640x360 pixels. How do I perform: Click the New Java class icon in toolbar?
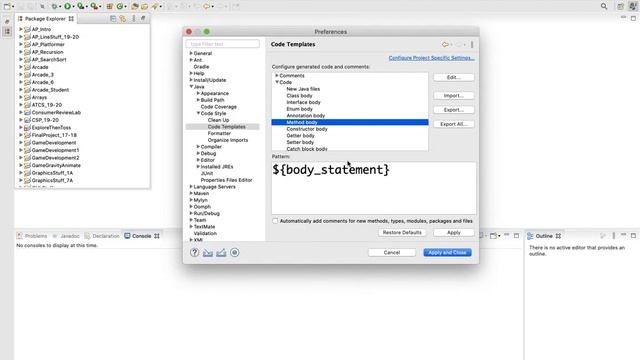point(120,6)
